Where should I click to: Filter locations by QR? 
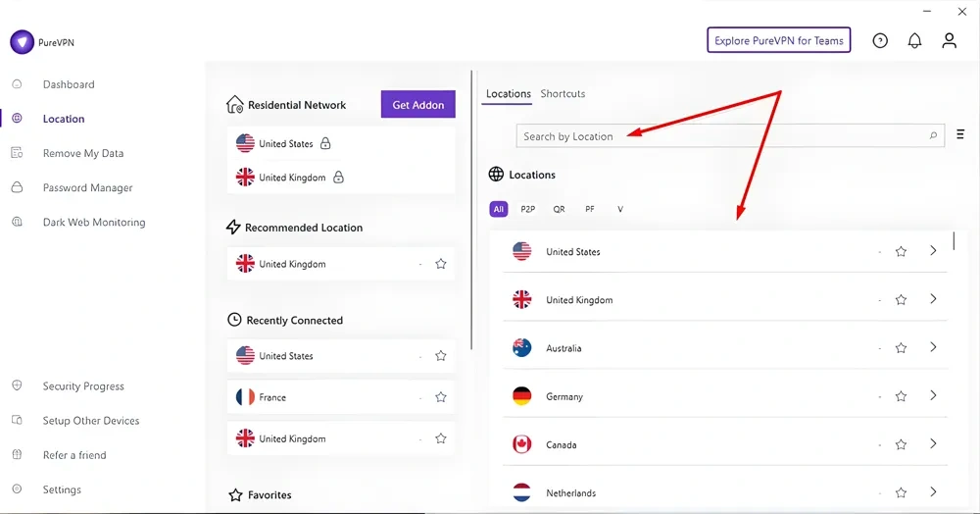[x=559, y=209]
